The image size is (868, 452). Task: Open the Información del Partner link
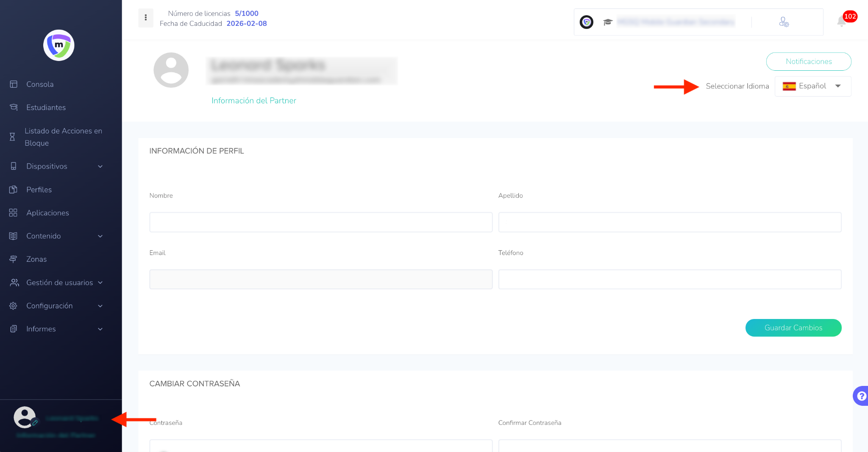pos(253,101)
